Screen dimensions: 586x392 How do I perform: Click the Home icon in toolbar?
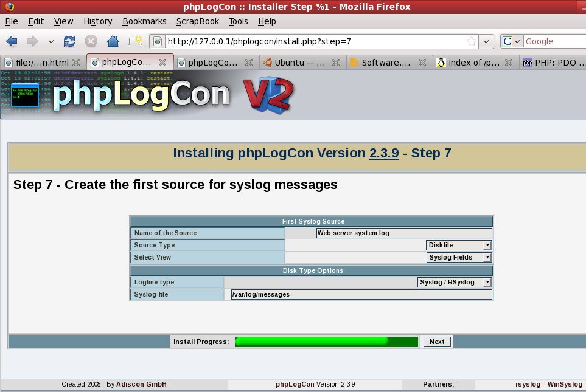pos(113,41)
